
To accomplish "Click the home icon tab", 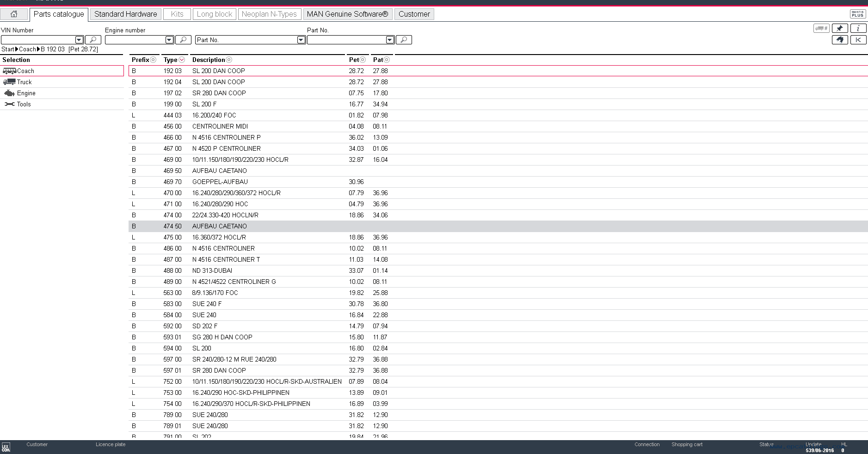I will point(14,14).
